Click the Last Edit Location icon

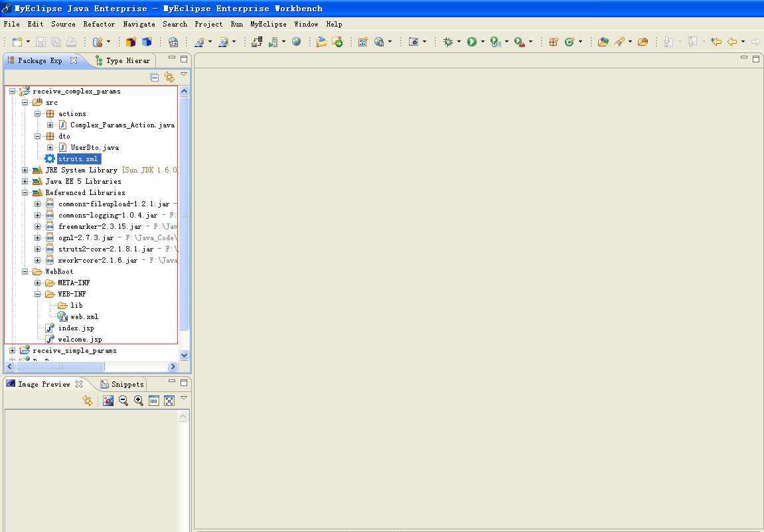716,42
